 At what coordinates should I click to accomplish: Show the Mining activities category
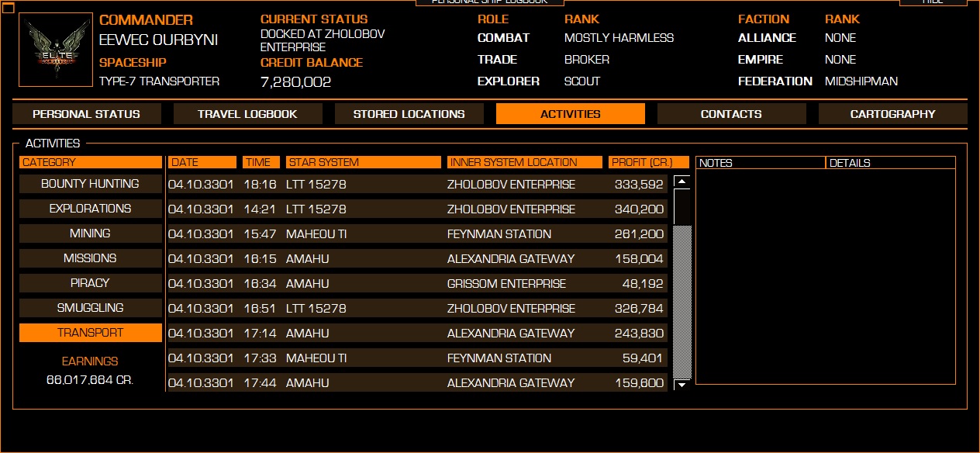click(x=91, y=233)
